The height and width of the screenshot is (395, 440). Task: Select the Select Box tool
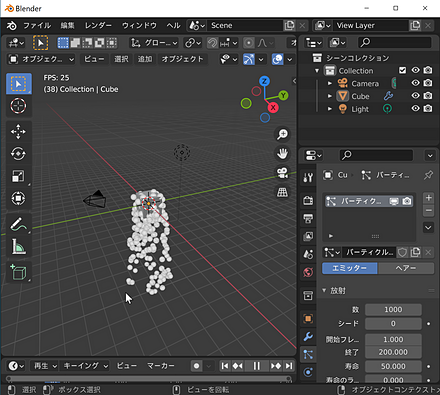click(x=19, y=84)
